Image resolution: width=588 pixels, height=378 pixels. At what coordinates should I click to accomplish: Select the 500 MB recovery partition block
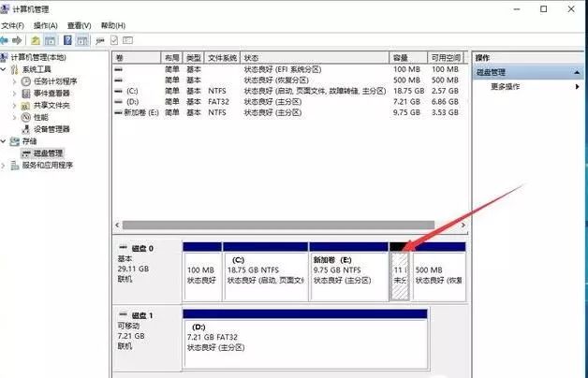[439, 276]
